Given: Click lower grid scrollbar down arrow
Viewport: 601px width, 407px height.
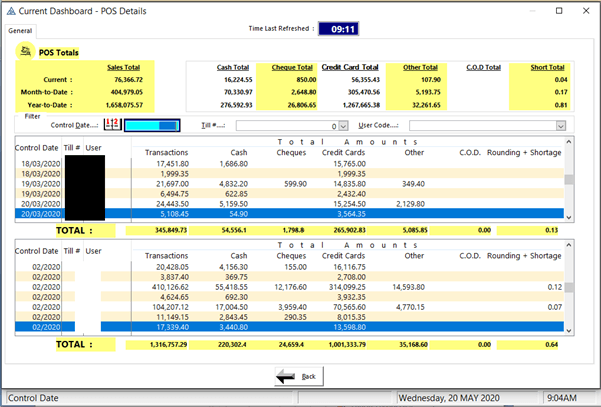Looking at the screenshot, I should click(569, 330).
